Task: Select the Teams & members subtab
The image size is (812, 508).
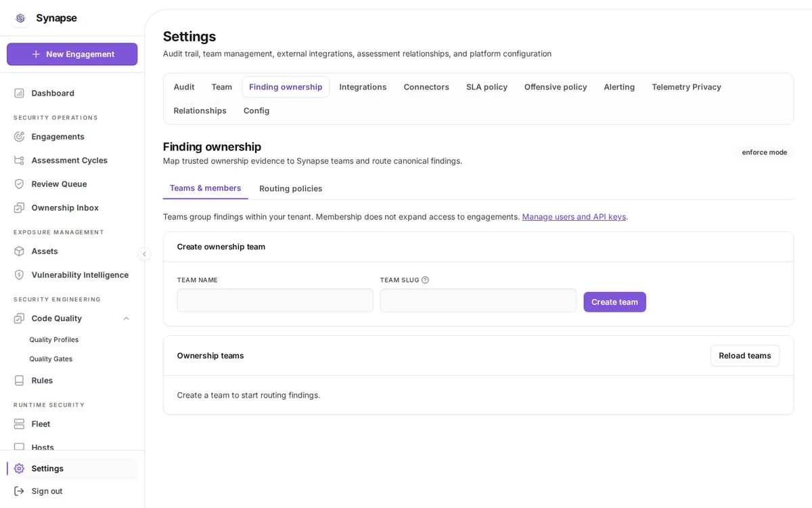Action: 205,188
